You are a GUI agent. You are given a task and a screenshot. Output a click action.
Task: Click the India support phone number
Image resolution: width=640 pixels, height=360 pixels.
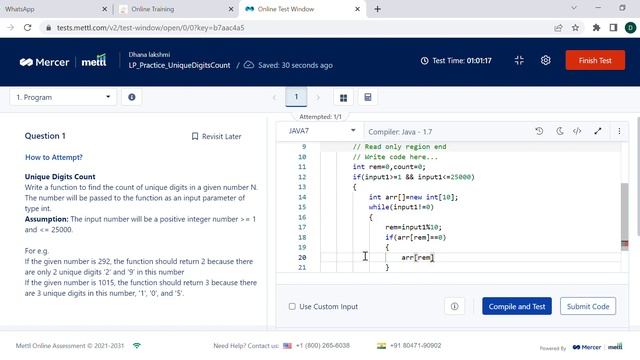point(416,346)
